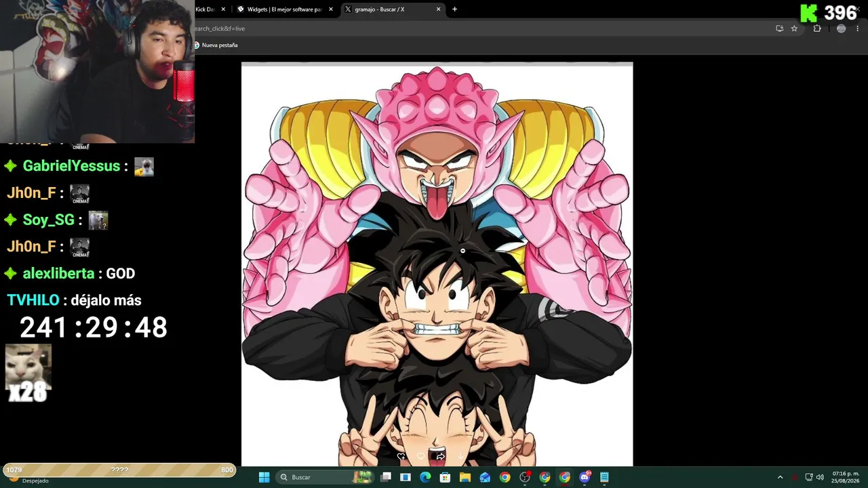Open File Explorer from the taskbar
The image size is (868, 488).
[465, 477]
